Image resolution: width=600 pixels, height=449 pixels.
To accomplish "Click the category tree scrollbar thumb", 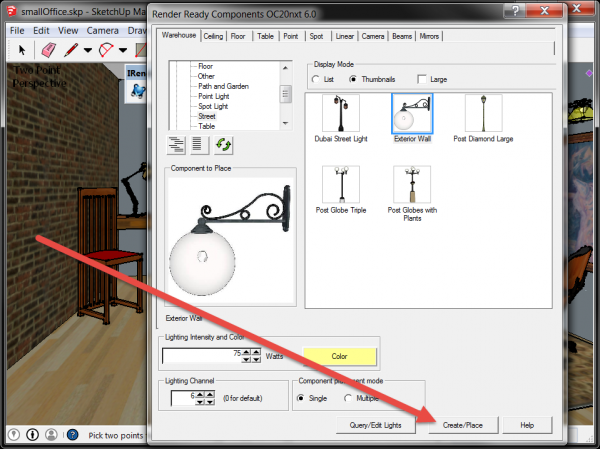I will point(285,94).
